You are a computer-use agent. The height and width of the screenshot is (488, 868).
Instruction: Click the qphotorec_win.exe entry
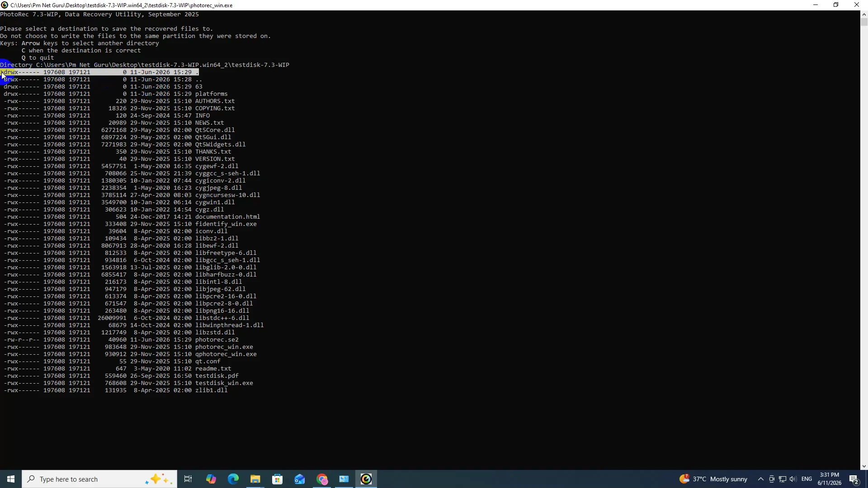[x=130, y=354]
